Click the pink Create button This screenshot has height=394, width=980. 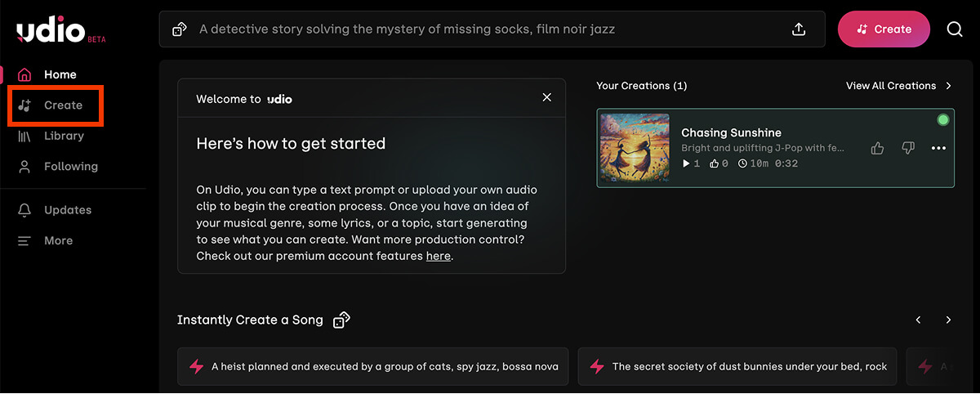click(884, 29)
